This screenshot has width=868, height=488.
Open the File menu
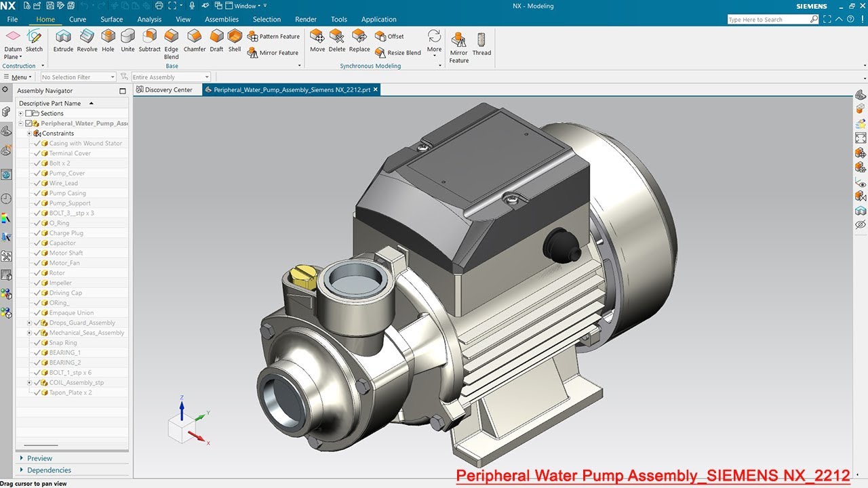click(x=12, y=20)
